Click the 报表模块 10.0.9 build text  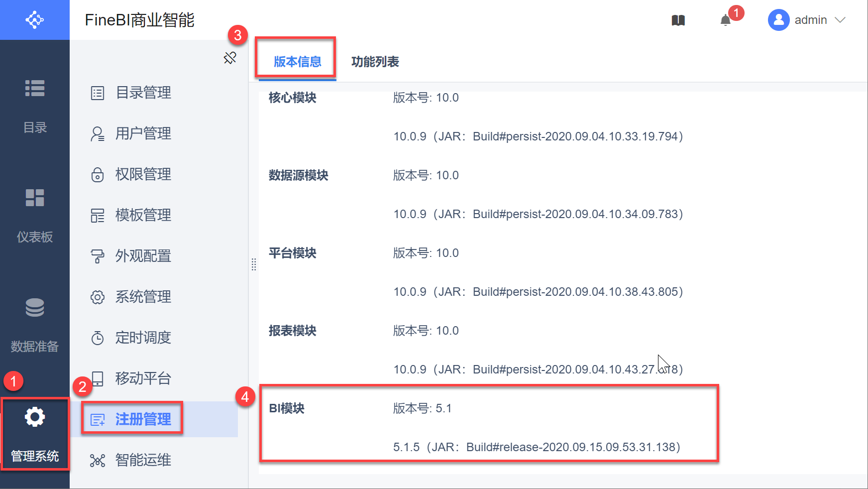[539, 369]
